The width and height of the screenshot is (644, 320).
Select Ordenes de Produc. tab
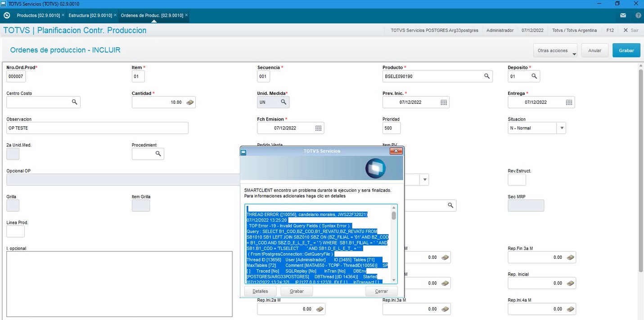pyautogui.click(x=152, y=15)
